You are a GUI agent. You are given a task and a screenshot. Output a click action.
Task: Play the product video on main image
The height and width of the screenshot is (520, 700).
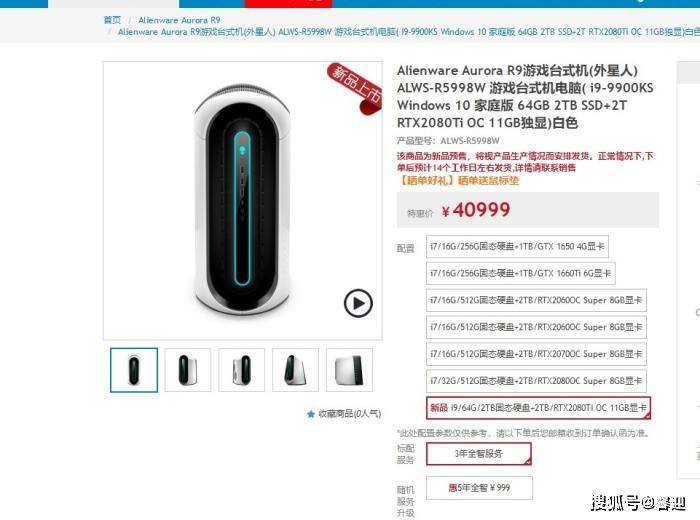[x=358, y=303]
